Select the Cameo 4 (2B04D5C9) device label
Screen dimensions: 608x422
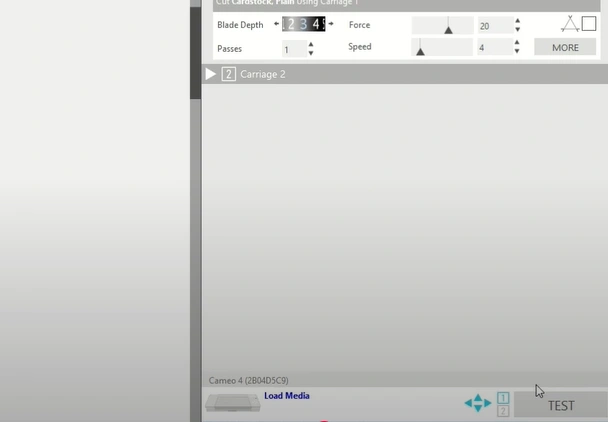(x=249, y=380)
